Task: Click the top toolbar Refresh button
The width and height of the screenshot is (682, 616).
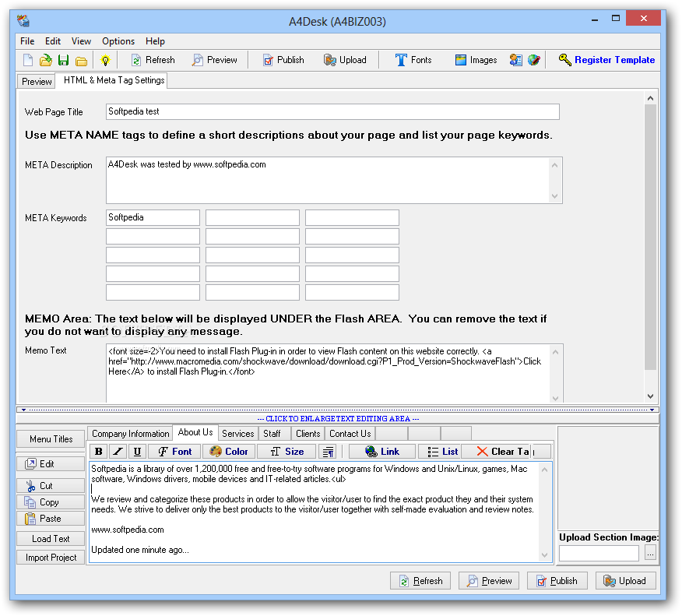Action: [x=153, y=60]
